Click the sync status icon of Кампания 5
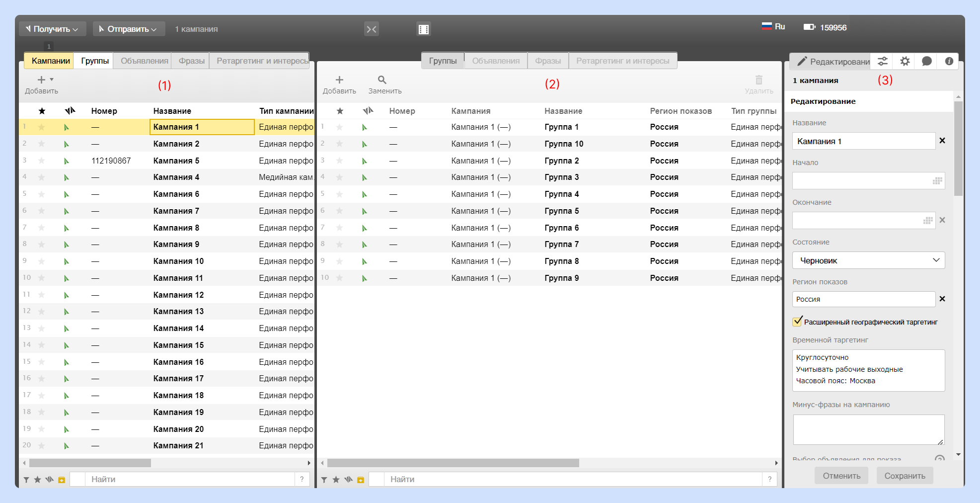Image resolution: width=980 pixels, height=503 pixels. coord(66,161)
